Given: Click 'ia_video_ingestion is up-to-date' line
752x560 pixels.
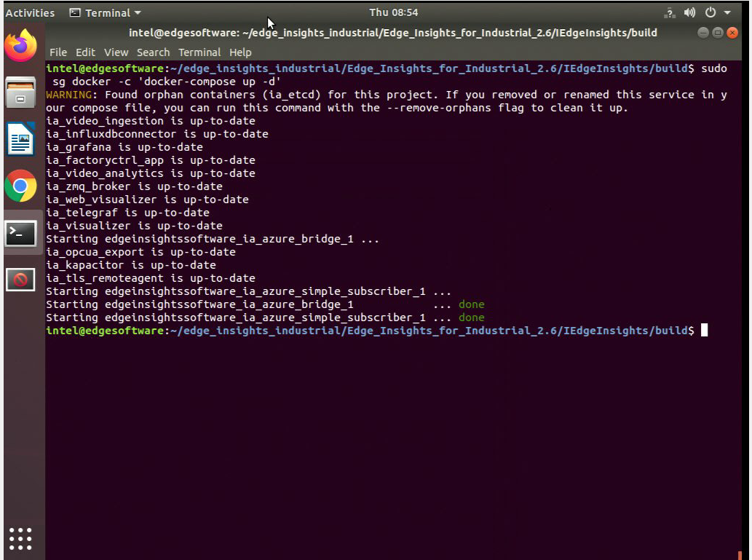Looking at the screenshot, I should coord(151,121).
